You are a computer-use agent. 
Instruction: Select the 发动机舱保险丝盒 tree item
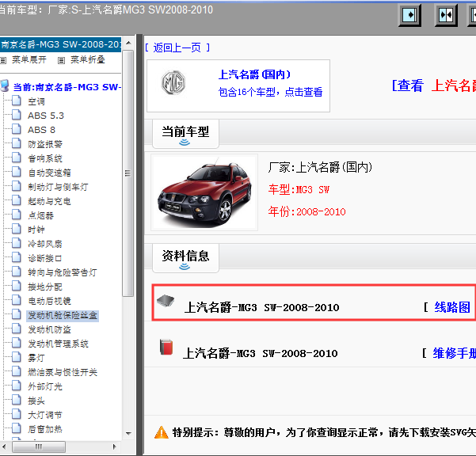click(x=63, y=316)
